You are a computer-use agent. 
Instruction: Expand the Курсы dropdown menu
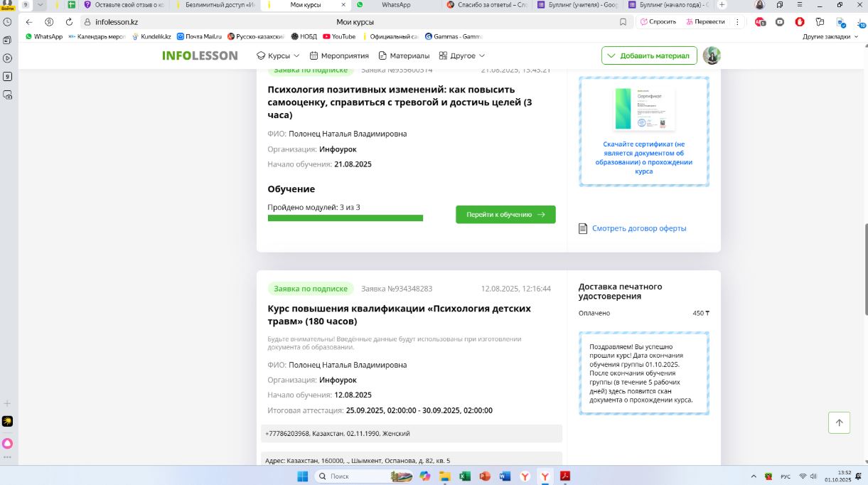point(278,55)
